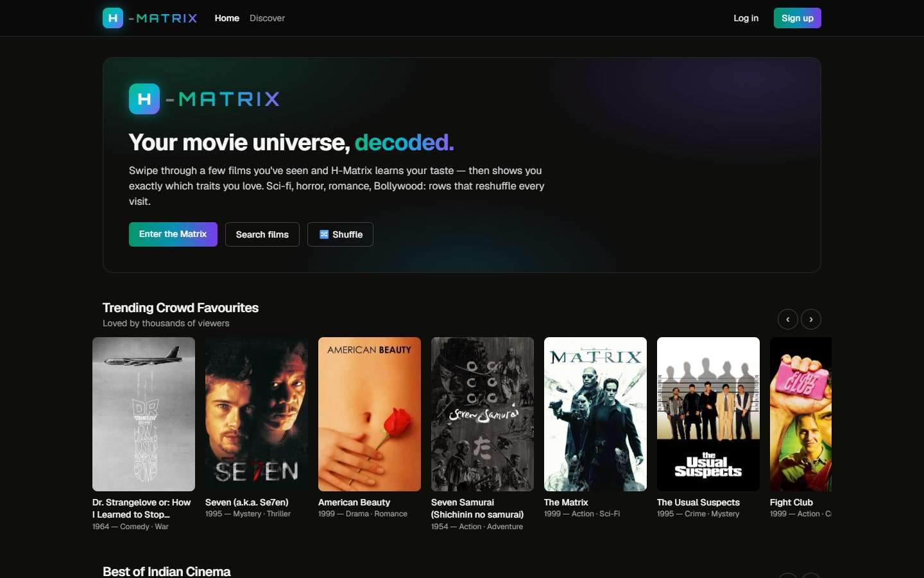
Task: Open Seven Samurai poster
Action: (x=483, y=414)
